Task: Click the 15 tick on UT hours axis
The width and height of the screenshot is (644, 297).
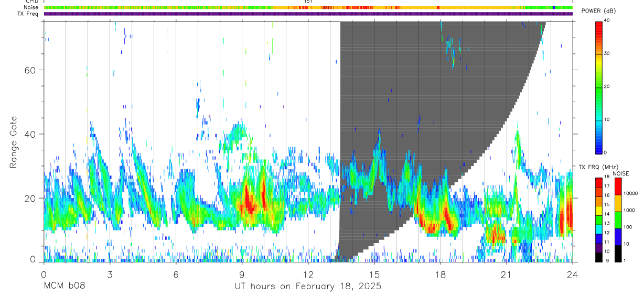Action: pos(374,274)
